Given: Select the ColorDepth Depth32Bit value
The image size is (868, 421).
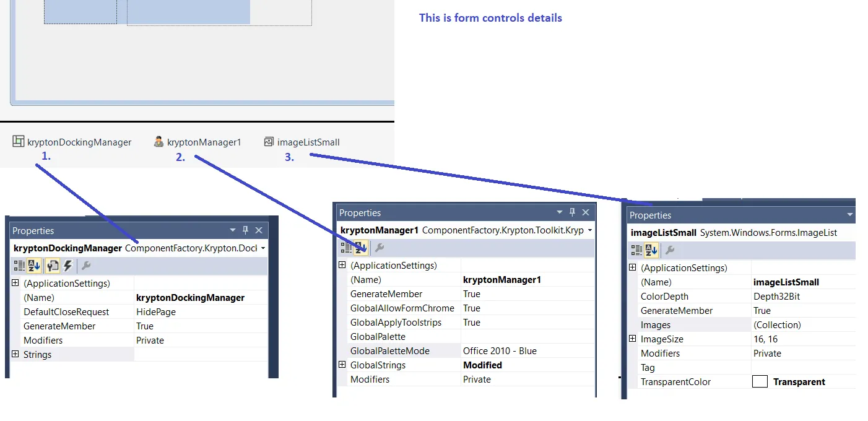Looking at the screenshot, I should pos(804,297).
